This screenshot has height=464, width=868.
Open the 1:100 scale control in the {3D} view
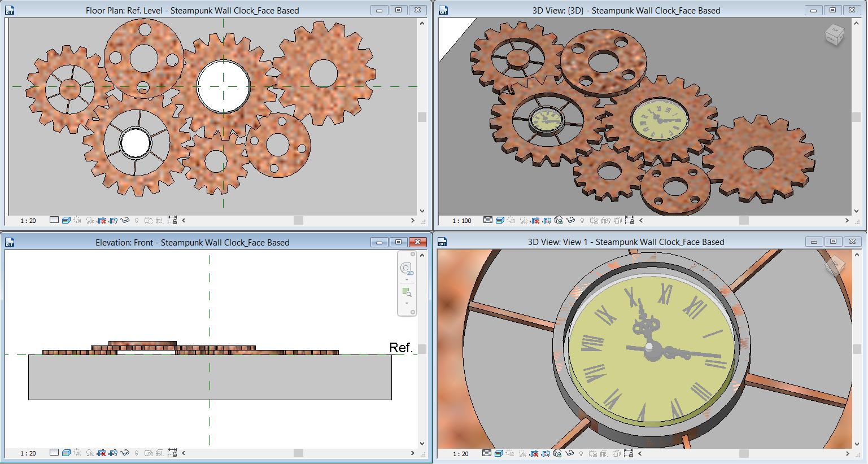[x=461, y=221]
